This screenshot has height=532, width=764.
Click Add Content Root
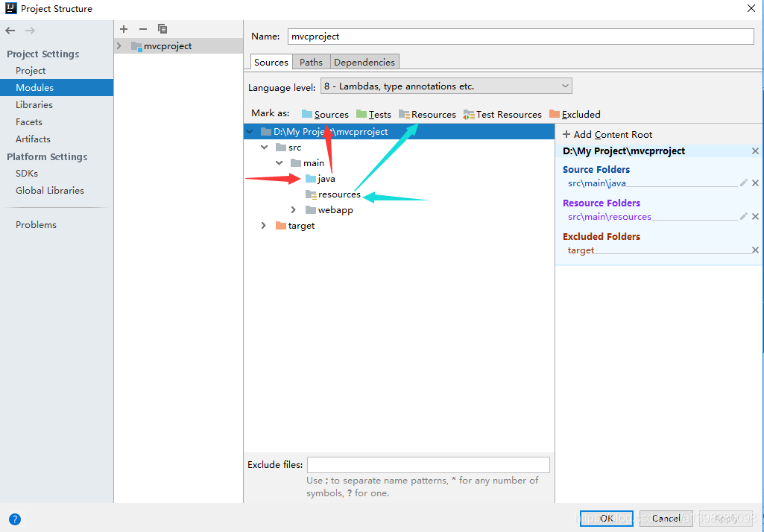[x=607, y=134]
